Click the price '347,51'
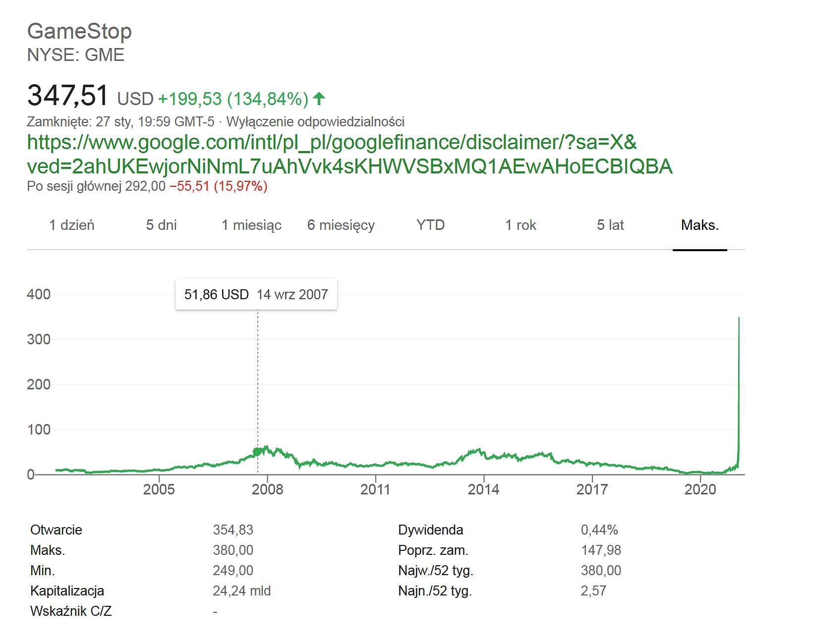 coord(67,95)
